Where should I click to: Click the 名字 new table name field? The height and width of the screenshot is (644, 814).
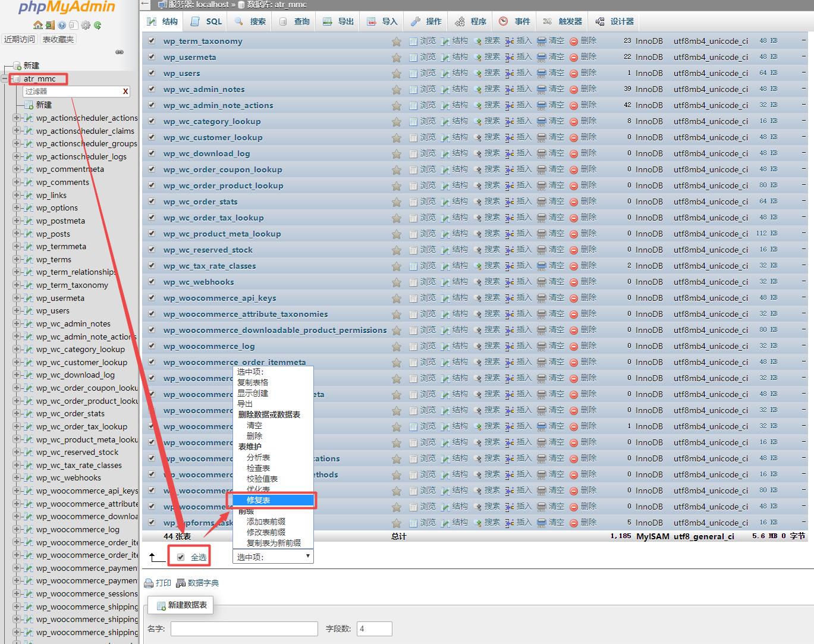pos(244,629)
